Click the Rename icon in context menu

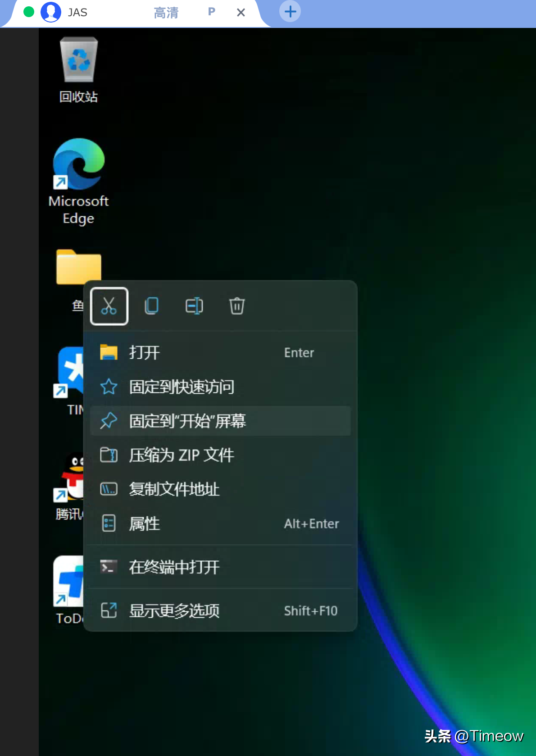194,306
